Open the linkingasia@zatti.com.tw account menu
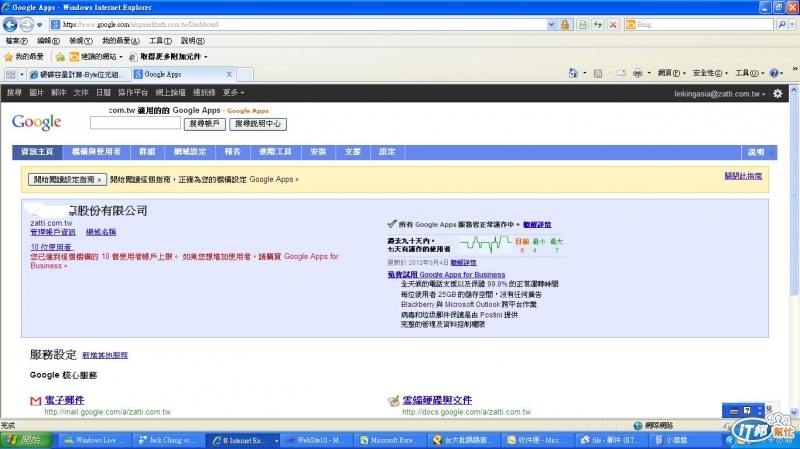The height and width of the screenshot is (449, 800). (720, 94)
